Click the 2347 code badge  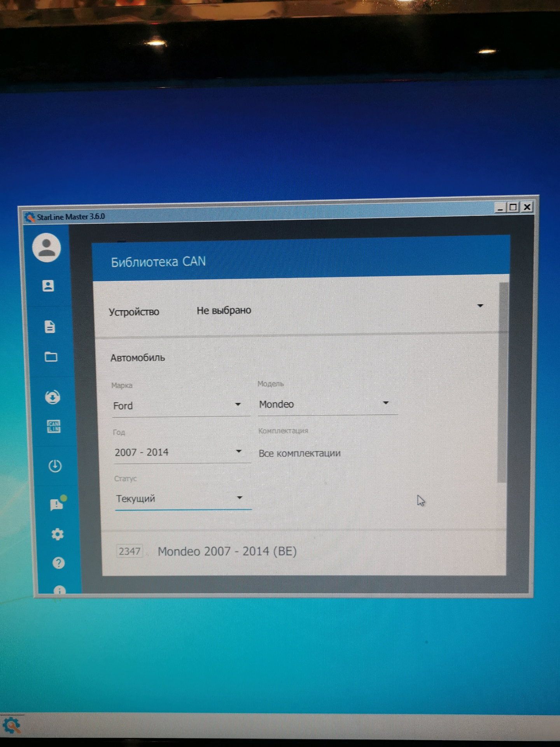129,551
